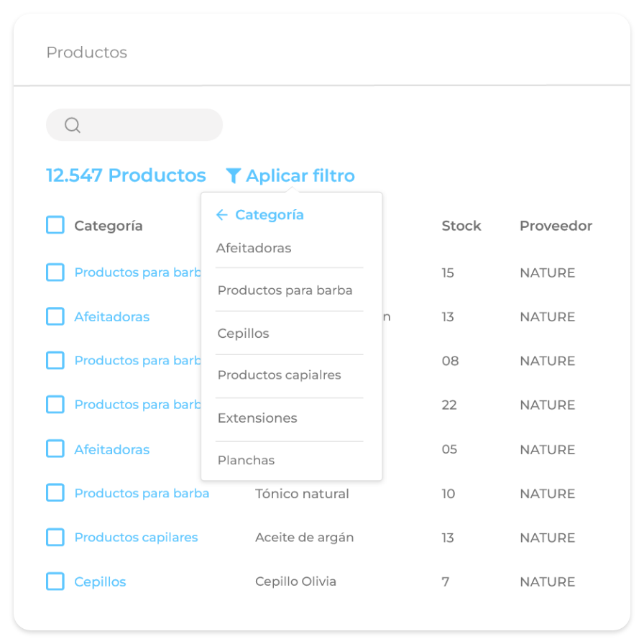Screen dimensions: 644x644
Task: Check the box for the Cepillos row
Action: coord(55,581)
